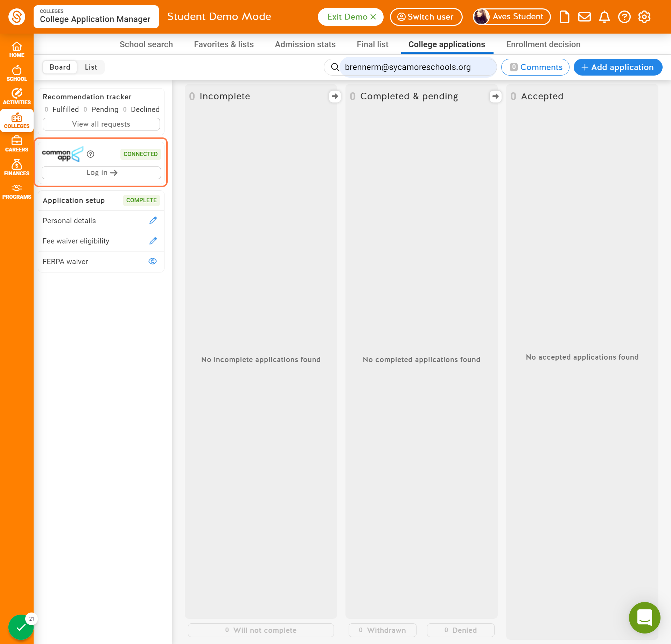Viewport: 671px width, 644px height.
Task: Open the Favorites & lists tab
Action: point(224,44)
